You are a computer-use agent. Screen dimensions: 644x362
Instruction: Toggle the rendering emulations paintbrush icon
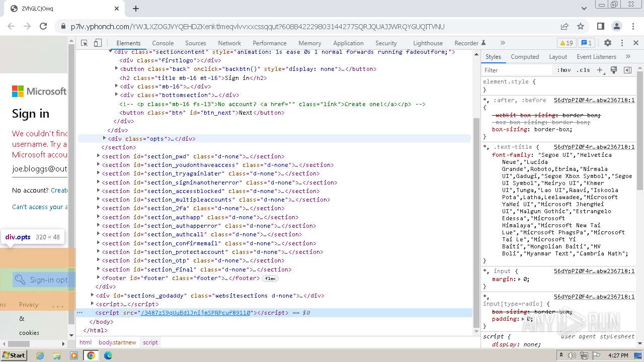coord(614,70)
